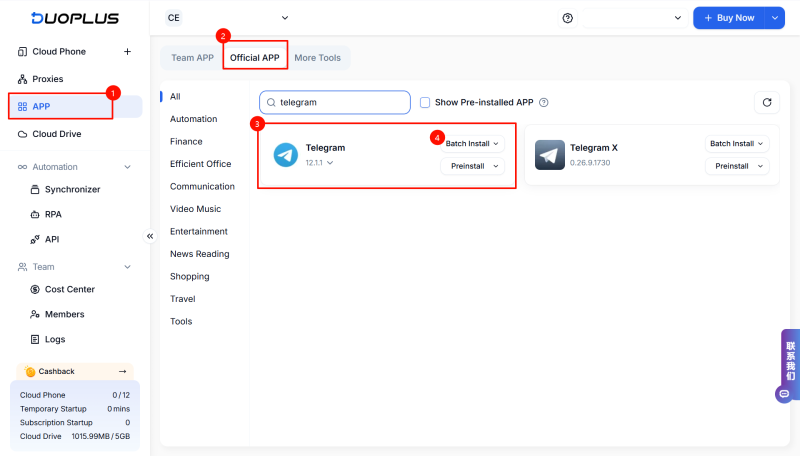Switch to the Team APP tab
800x456 pixels.
pyautogui.click(x=190, y=58)
